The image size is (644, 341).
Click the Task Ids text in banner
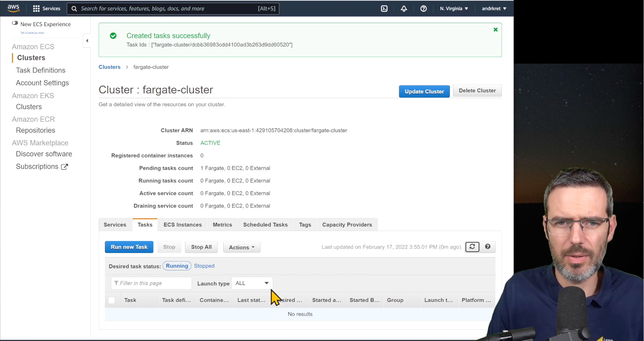[x=209, y=45]
